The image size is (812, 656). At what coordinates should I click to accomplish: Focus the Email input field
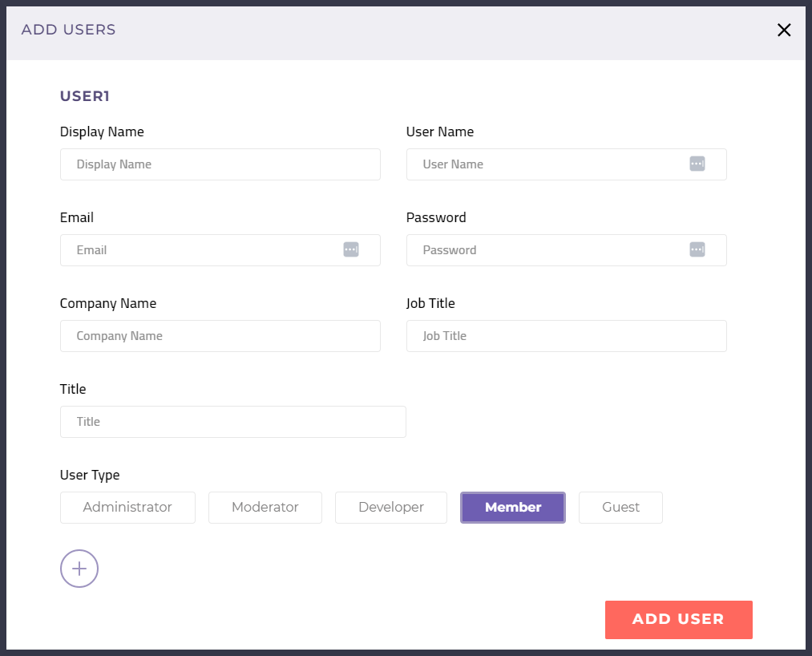pyautogui.click(x=200, y=250)
